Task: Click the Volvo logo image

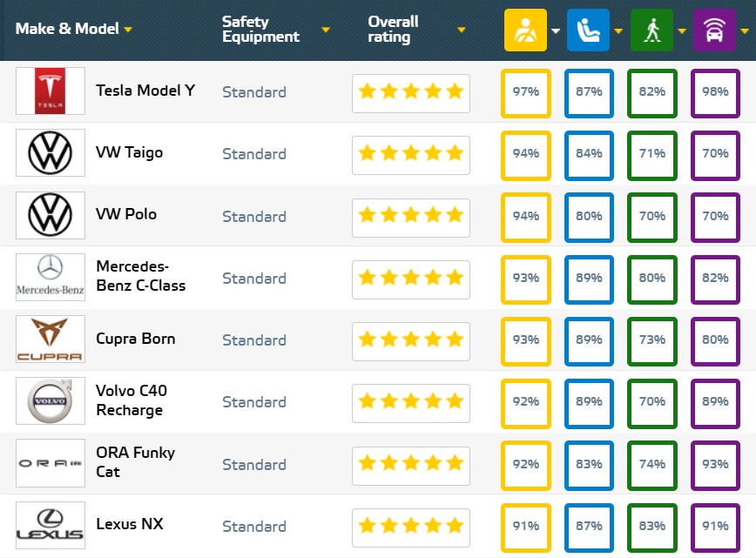Action: pyautogui.click(x=51, y=401)
